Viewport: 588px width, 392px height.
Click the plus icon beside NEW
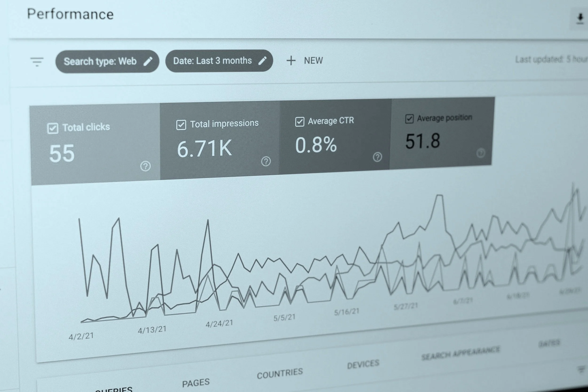tap(291, 60)
